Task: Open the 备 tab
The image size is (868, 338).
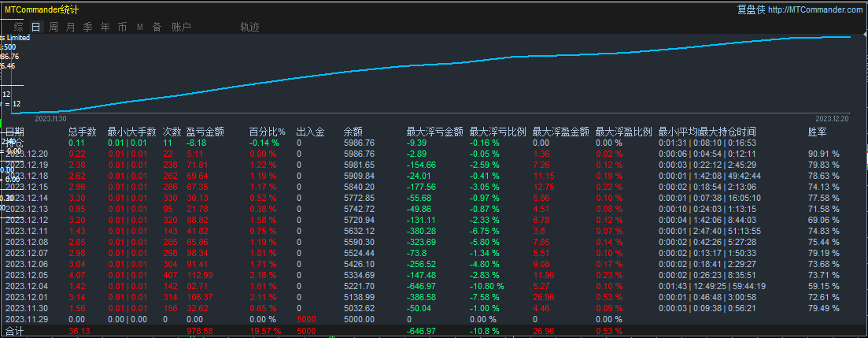Action: coord(157,27)
